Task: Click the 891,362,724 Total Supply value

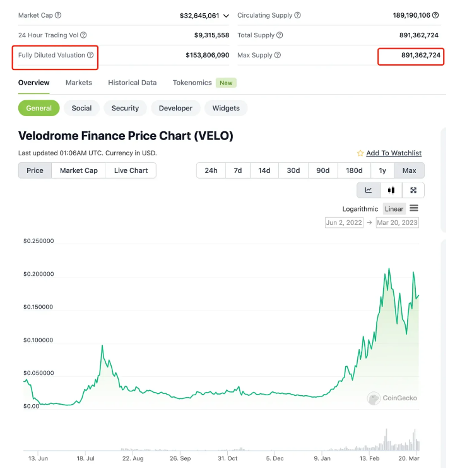Action: 418,35
